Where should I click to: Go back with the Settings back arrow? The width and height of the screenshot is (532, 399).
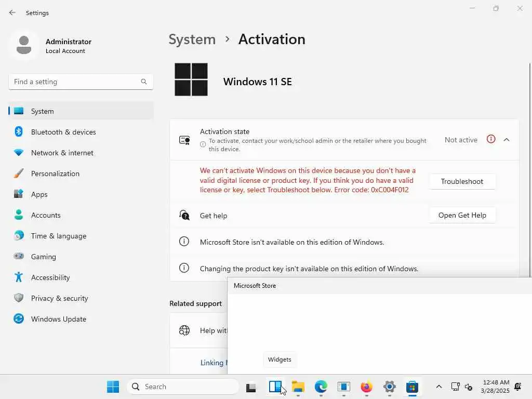[x=12, y=13]
